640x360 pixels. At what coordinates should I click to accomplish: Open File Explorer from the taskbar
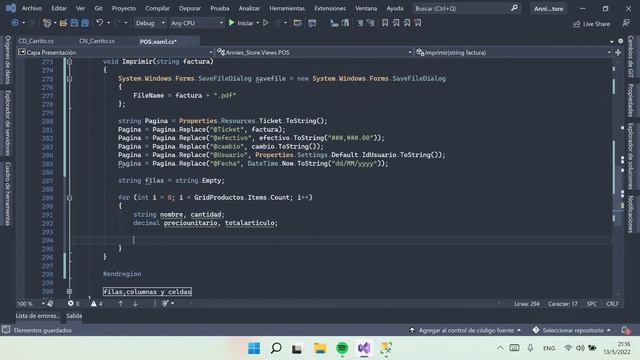[x=320, y=348]
